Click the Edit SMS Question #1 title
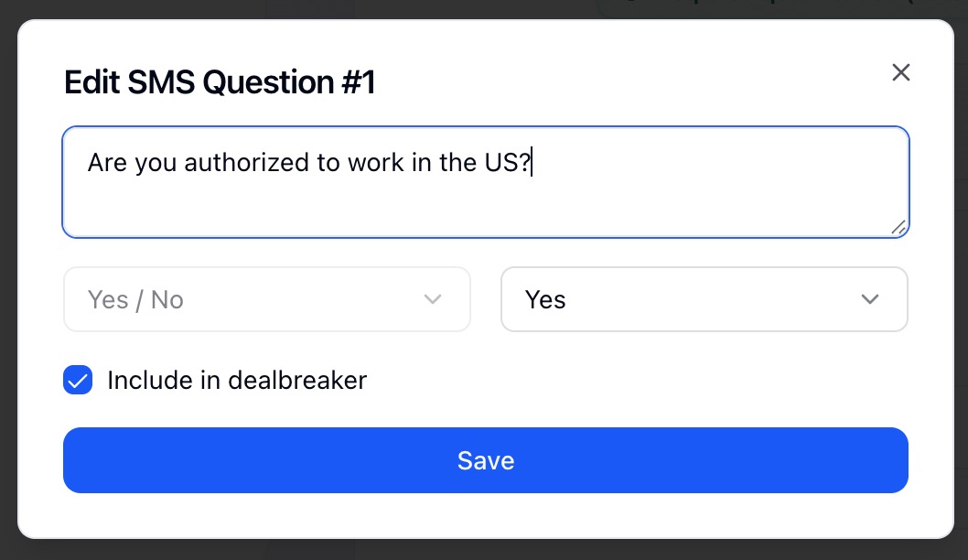The width and height of the screenshot is (968, 560). 220,83
